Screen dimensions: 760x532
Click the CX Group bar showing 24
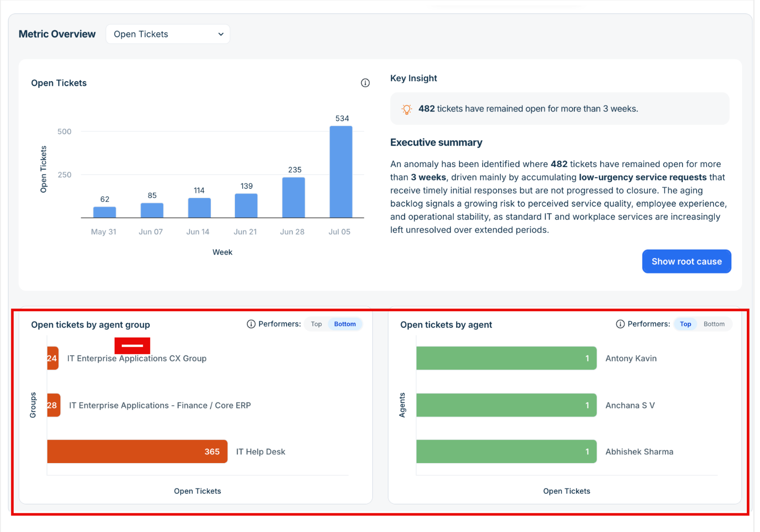(53, 358)
